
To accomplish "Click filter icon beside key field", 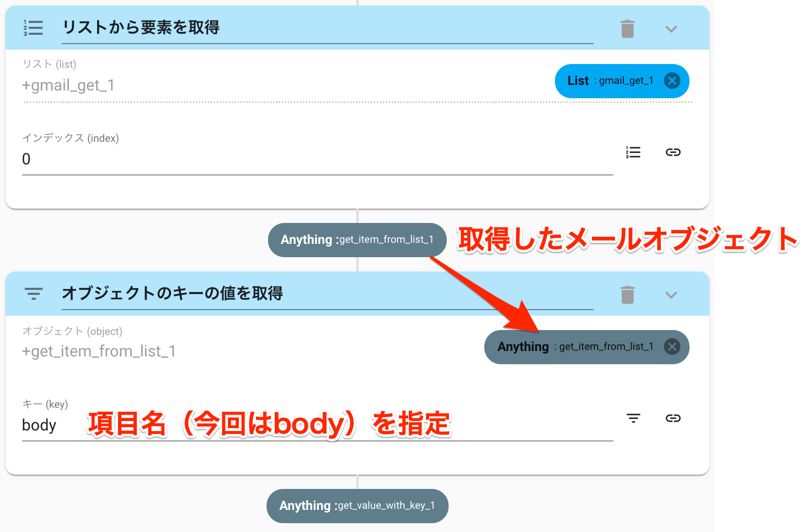I will [x=633, y=418].
